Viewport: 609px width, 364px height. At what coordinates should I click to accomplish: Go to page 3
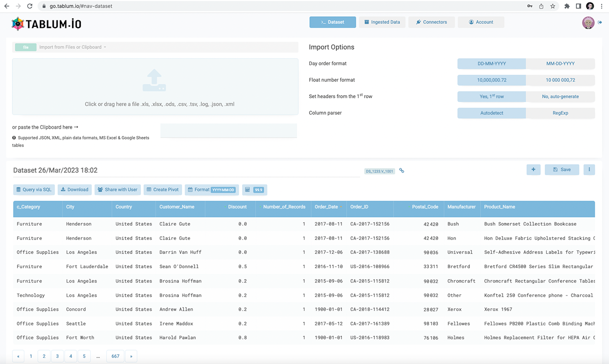tap(58, 356)
